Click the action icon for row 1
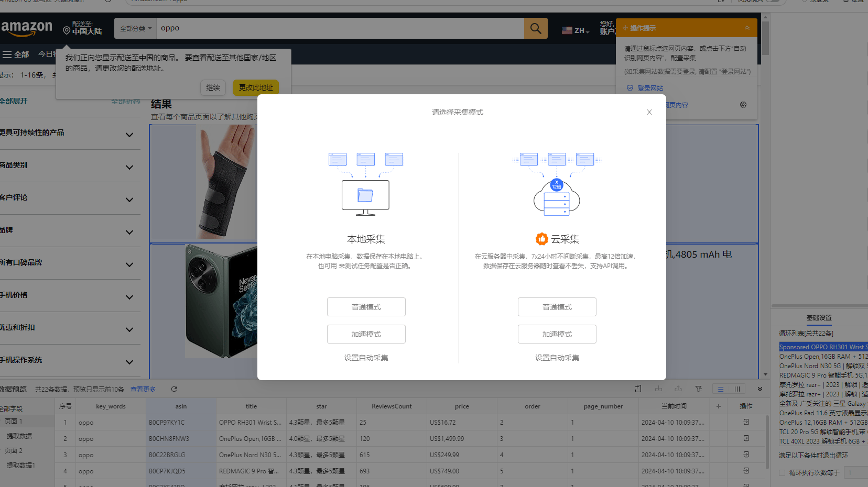The image size is (868, 487). click(746, 422)
